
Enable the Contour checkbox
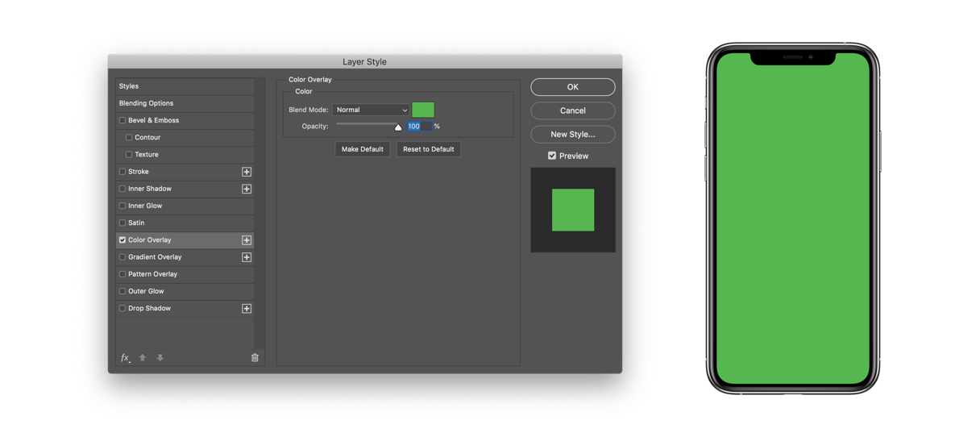pos(129,138)
